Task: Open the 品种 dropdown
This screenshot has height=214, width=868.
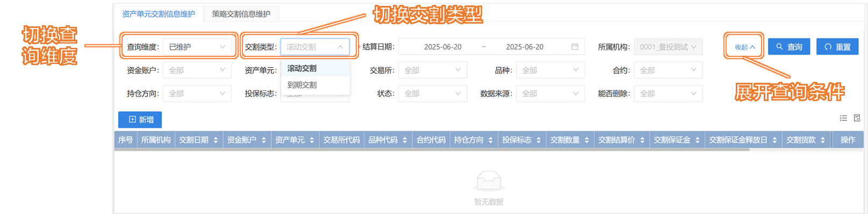Action: 550,70
